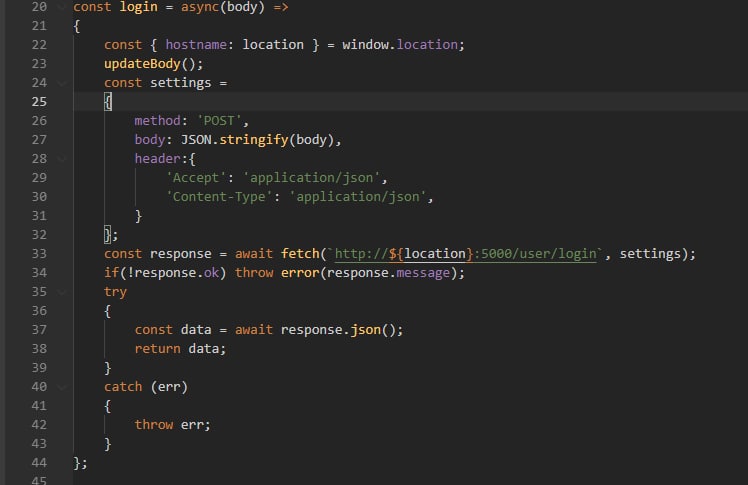
Task: Click the 'hostname' property on line 22
Action: (196, 45)
